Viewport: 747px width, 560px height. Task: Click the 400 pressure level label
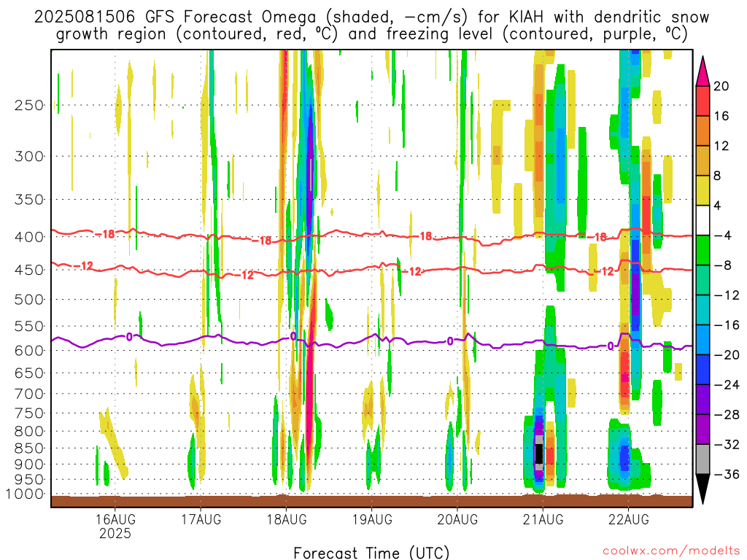pos(29,237)
